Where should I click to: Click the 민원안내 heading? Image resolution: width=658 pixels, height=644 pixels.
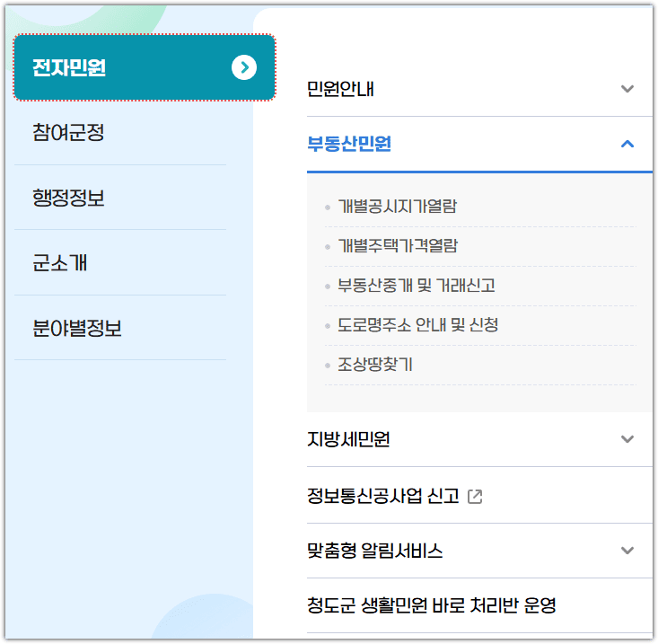pos(340,89)
